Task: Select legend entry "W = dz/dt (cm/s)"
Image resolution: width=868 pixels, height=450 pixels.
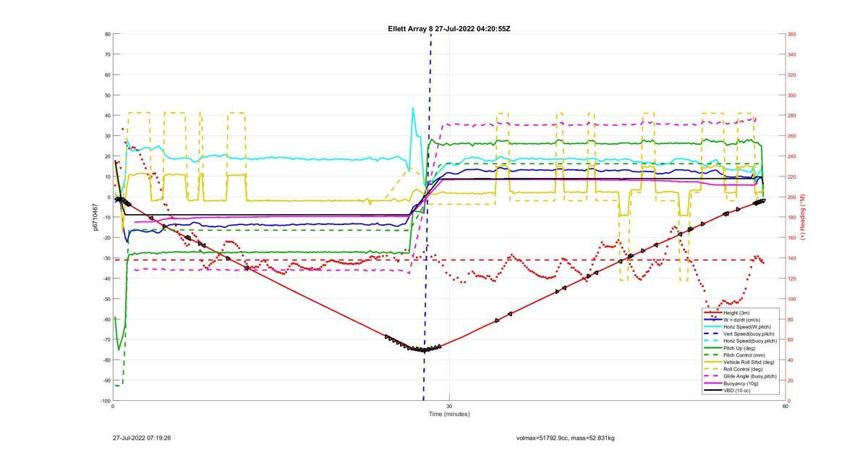Action: (x=741, y=319)
